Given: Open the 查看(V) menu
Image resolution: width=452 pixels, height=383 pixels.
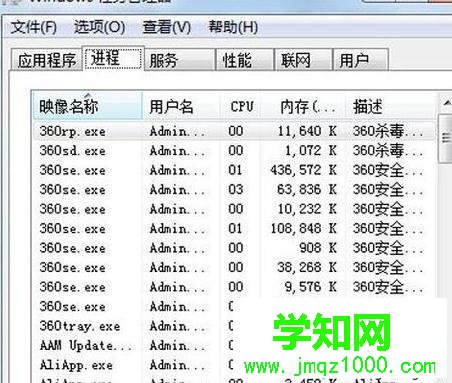Looking at the screenshot, I should [167, 27].
